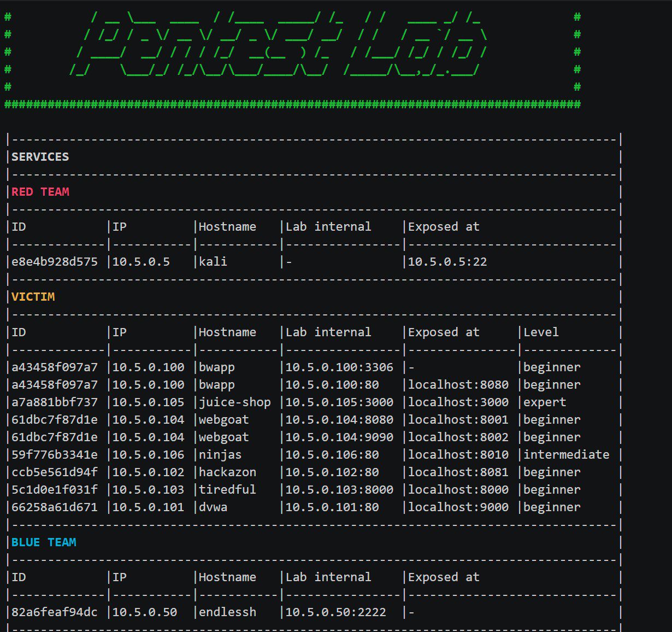Click container ID e8e4b928d575

[x=55, y=262]
